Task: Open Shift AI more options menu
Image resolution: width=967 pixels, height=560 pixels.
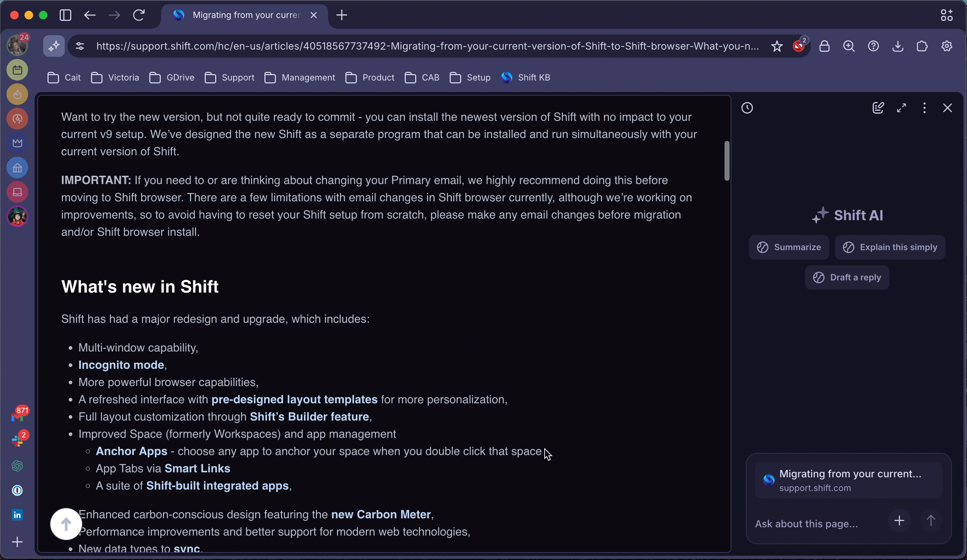Action: (925, 108)
